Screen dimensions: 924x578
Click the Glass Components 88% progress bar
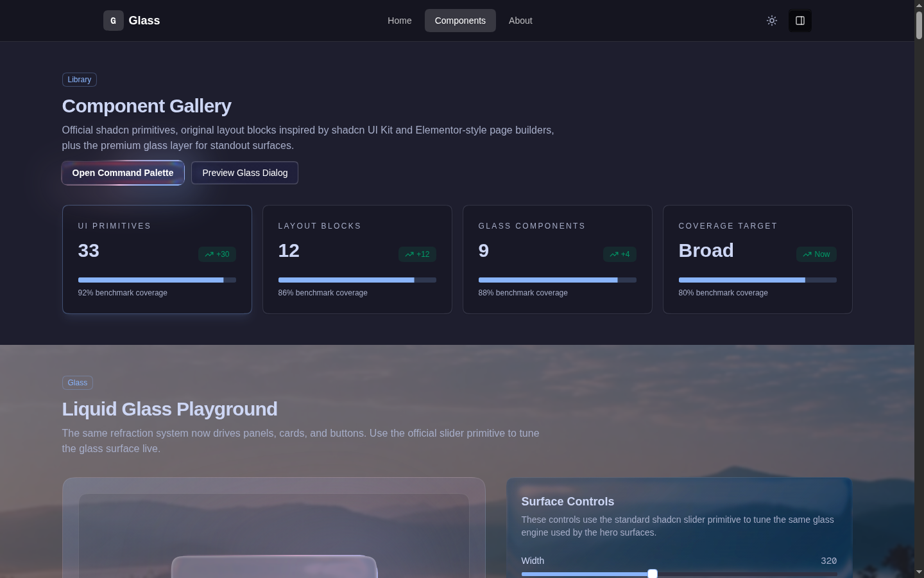point(558,280)
